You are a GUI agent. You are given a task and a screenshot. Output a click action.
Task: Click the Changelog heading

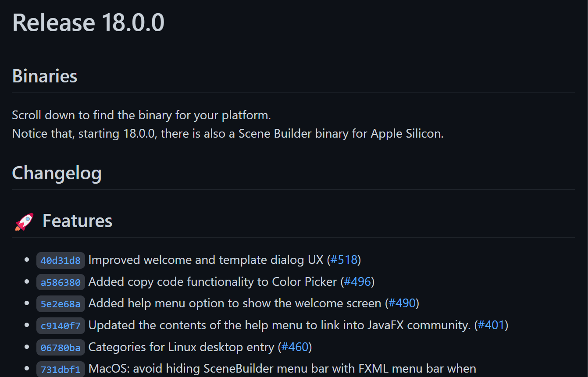57,174
